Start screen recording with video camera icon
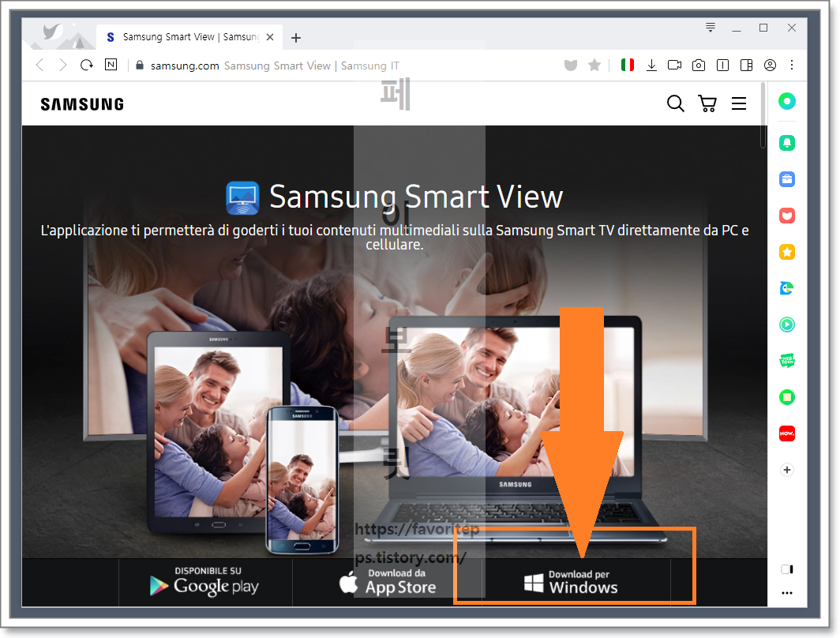 [x=674, y=66]
